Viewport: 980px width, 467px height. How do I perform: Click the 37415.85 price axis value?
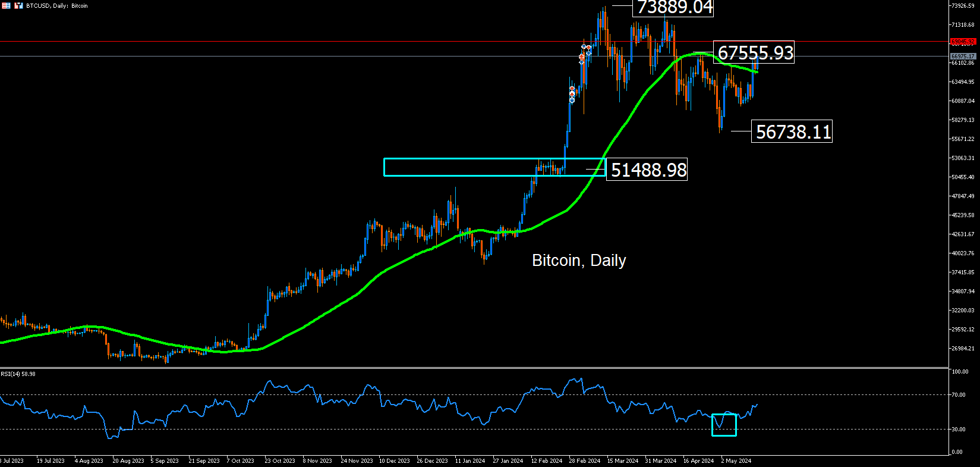click(x=963, y=272)
